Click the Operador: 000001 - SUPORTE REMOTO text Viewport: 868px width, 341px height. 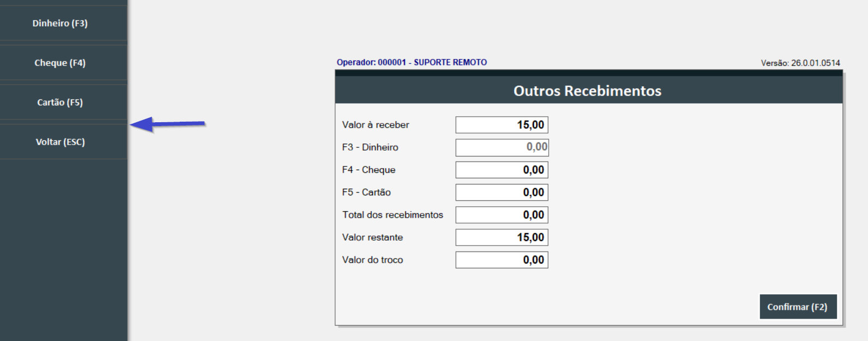(412, 62)
